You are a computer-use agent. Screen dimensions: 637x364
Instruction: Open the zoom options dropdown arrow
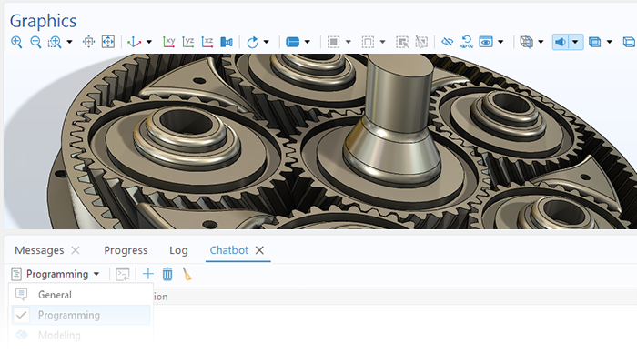(x=69, y=42)
